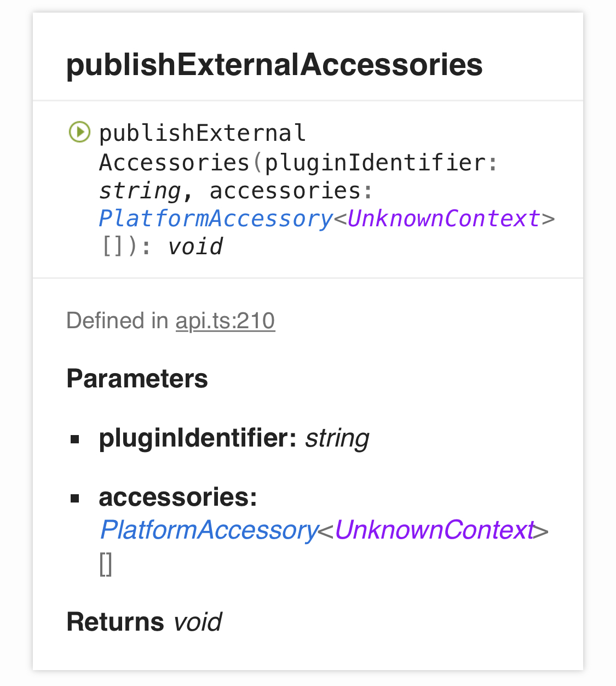This screenshot has height=686, width=616.
Task: Click array brackets below PlatformAccessory parameter type
Action: (x=106, y=564)
